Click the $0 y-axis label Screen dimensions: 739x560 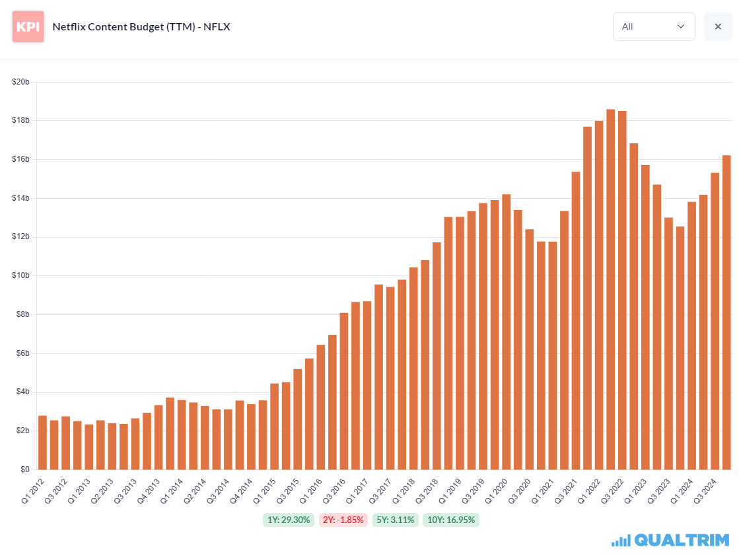pyautogui.click(x=25, y=470)
